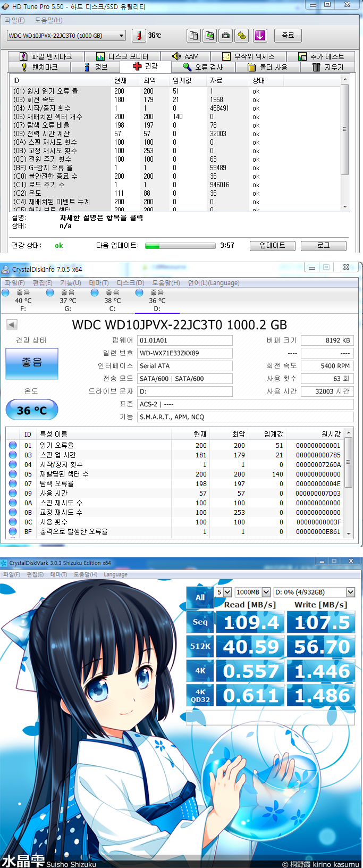Click the previous disk arrow button
The image size is (363, 868).
(12, 324)
